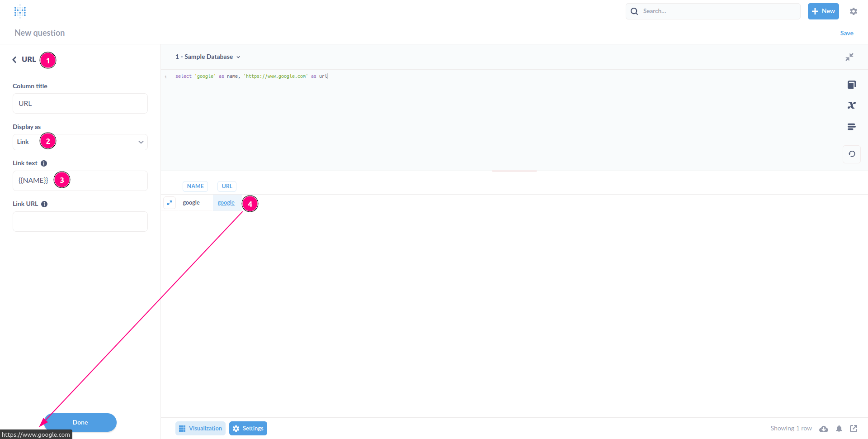Viewport: 868px width, 439px height.
Task: Download the query results
Action: click(x=824, y=429)
